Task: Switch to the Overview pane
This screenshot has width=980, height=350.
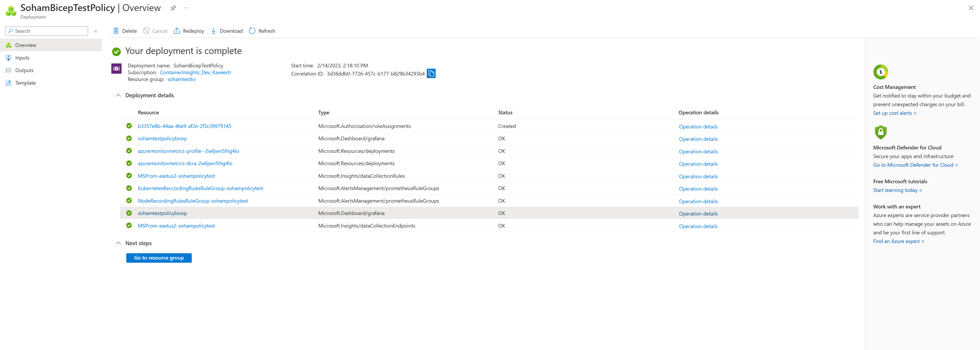Action: 26,45
